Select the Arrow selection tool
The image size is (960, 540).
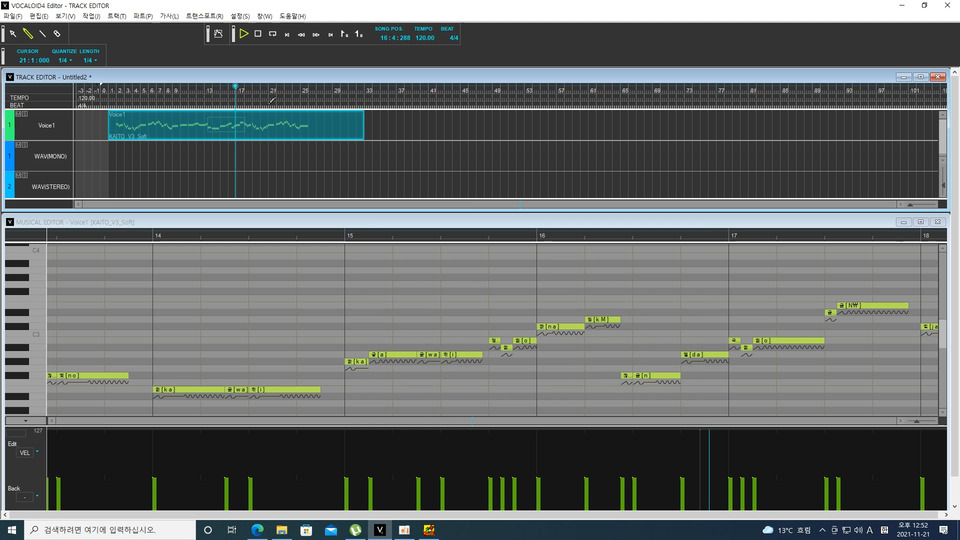click(x=13, y=34)
